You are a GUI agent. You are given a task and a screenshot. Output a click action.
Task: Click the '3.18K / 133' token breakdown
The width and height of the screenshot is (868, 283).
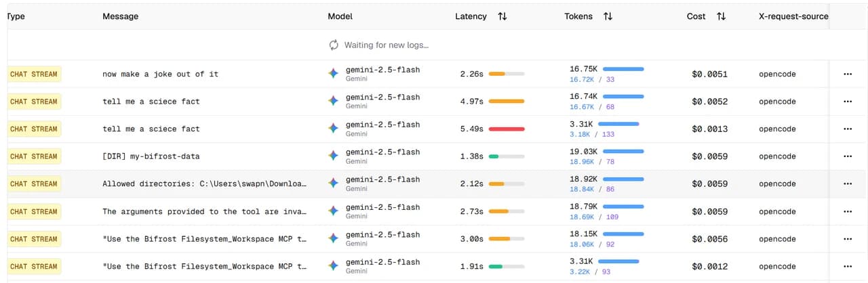[592, 134]
